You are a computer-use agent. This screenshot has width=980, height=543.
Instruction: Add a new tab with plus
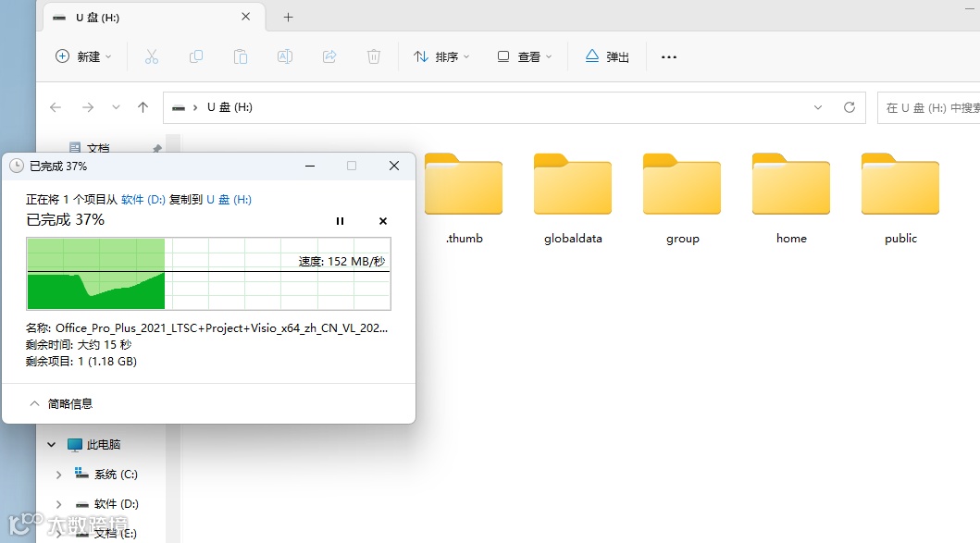[x=288, y=18]
